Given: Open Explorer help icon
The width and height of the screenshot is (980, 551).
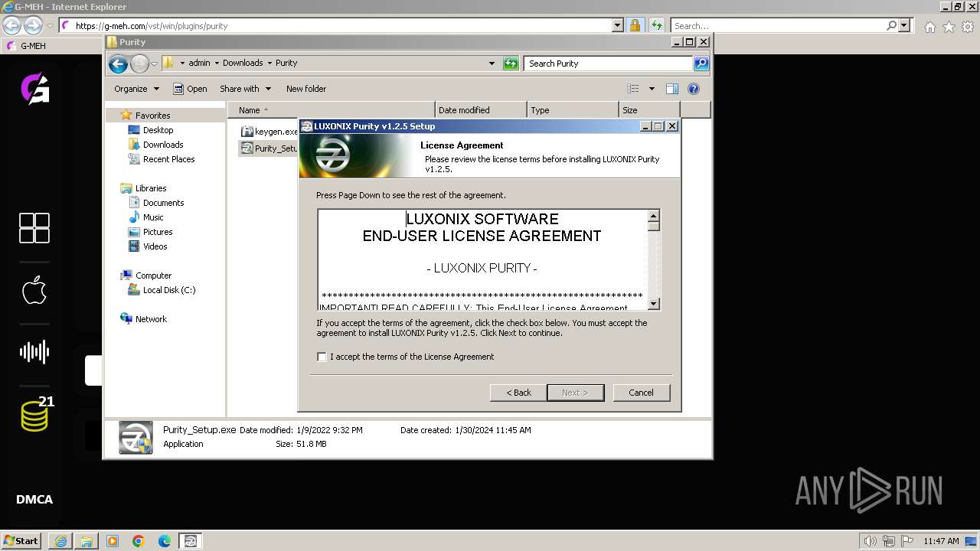Looking at the screenshot, I should click(694, 89).
